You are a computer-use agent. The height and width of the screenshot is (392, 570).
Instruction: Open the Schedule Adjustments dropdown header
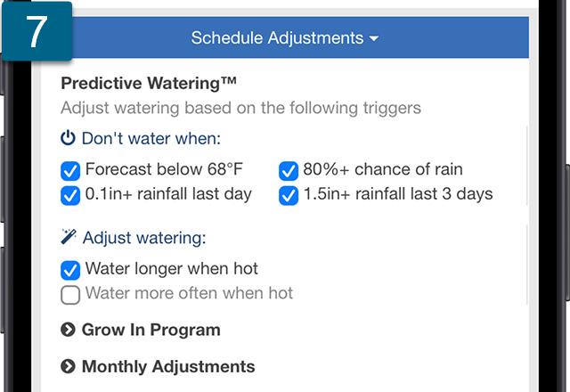(285, 37)
